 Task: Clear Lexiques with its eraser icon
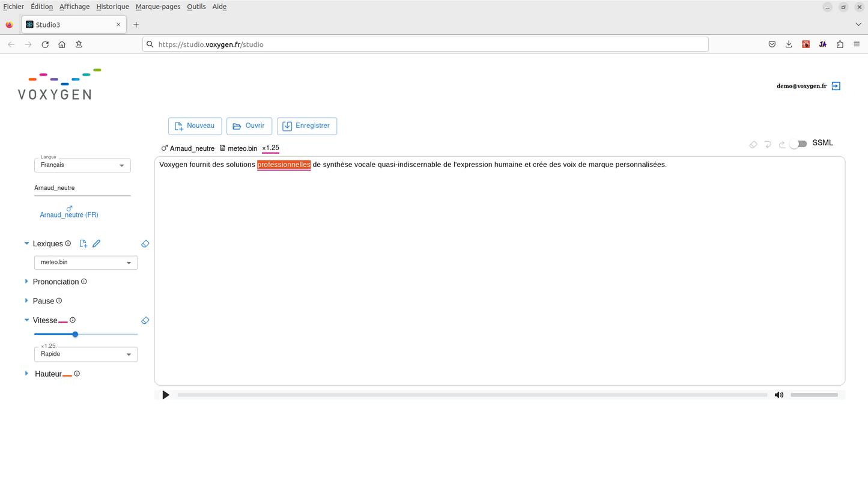click(x=145, y=244)
